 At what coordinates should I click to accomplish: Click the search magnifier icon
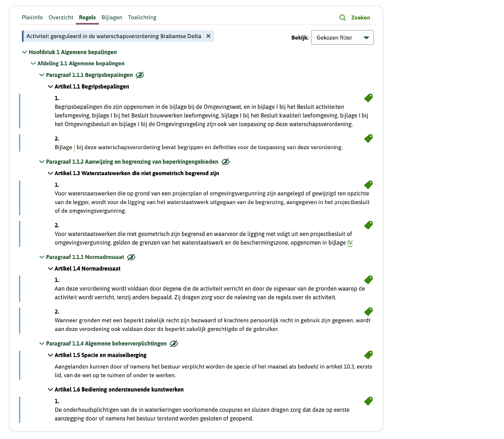(342, 18)
